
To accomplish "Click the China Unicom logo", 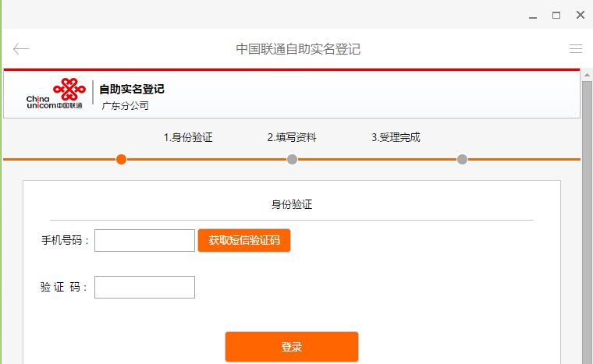I will 55,94.
